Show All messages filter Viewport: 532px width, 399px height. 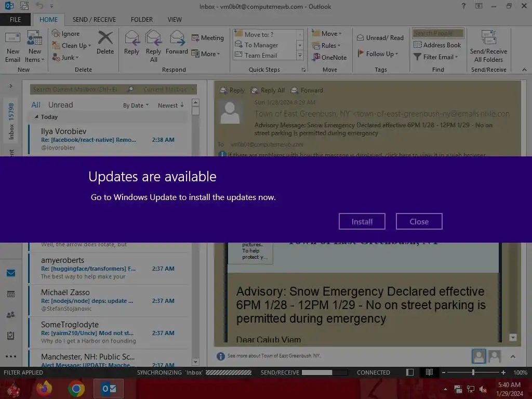(x=36, y=105)
